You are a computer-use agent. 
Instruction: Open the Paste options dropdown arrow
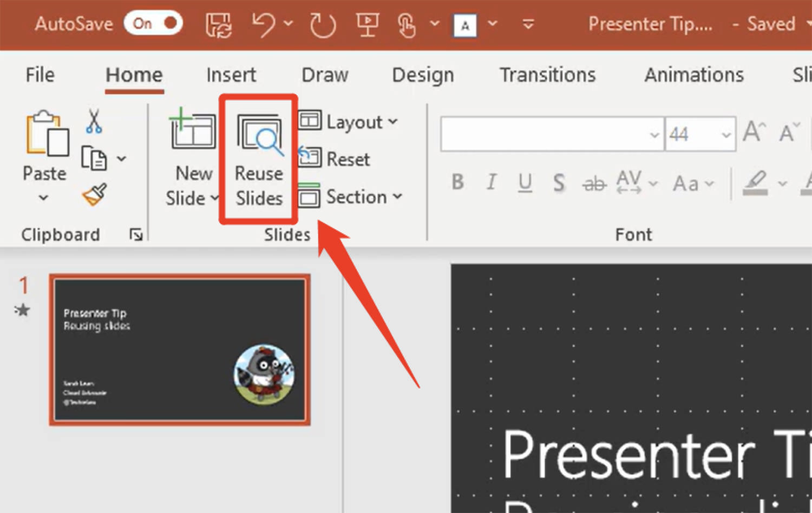click(x=43, y=198)
